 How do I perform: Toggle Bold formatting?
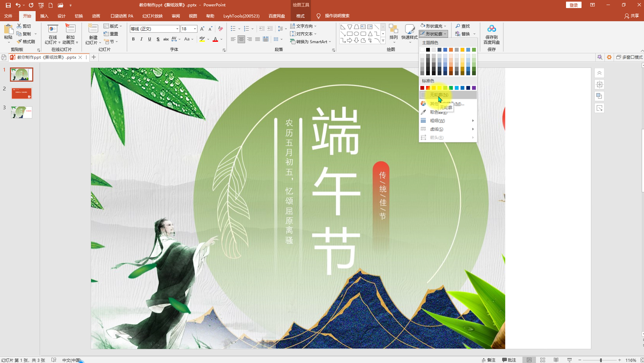[133, 39]
